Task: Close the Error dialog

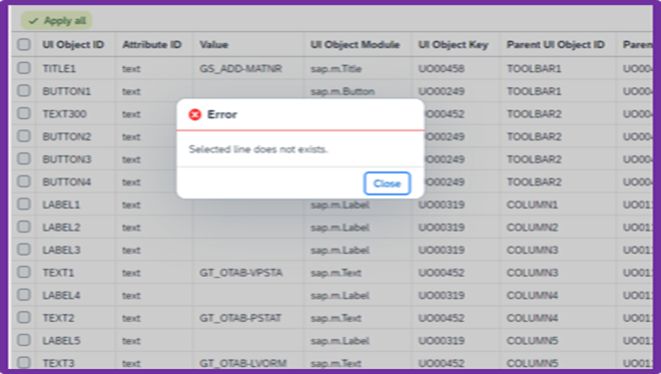Action: (387, 183)
